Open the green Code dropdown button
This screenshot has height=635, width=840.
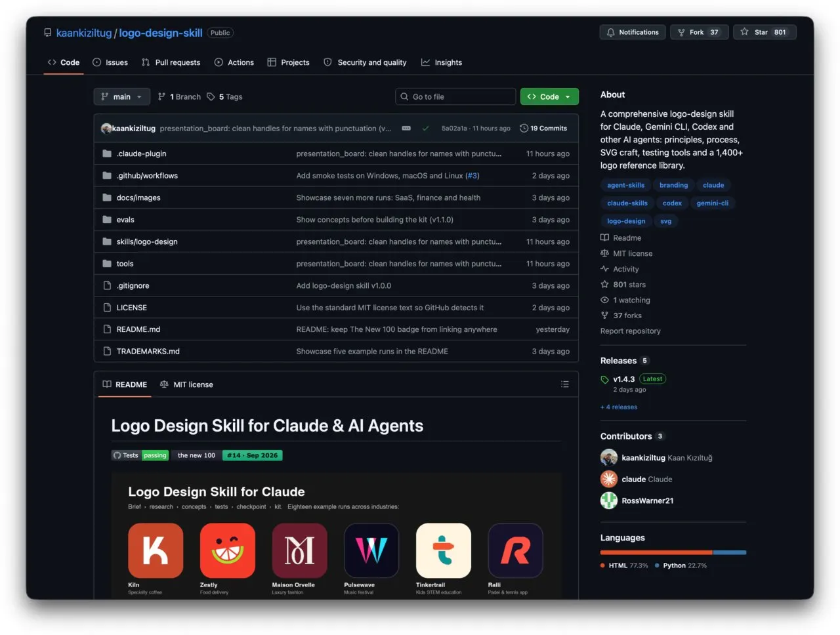click(549, 96)
